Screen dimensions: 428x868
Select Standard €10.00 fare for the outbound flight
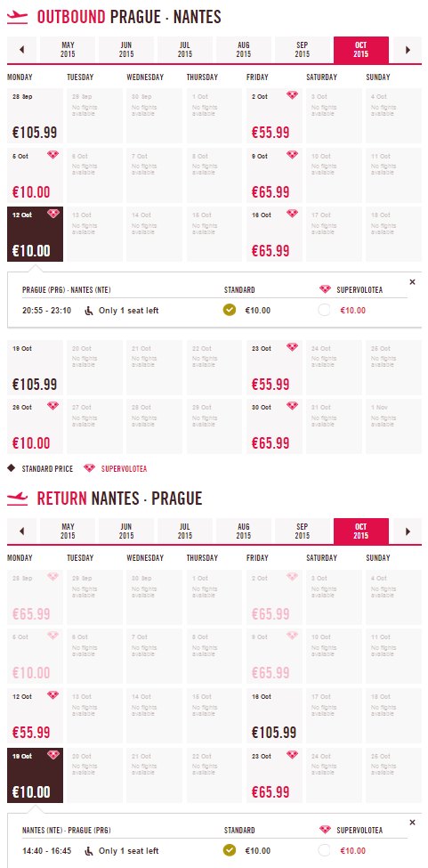pos(229,310)
